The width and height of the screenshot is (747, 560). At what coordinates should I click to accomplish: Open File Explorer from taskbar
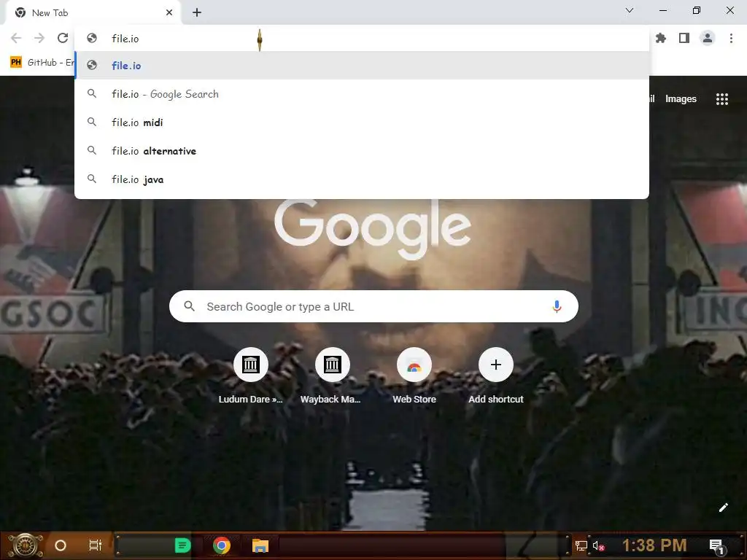click(x=260, y=545)
